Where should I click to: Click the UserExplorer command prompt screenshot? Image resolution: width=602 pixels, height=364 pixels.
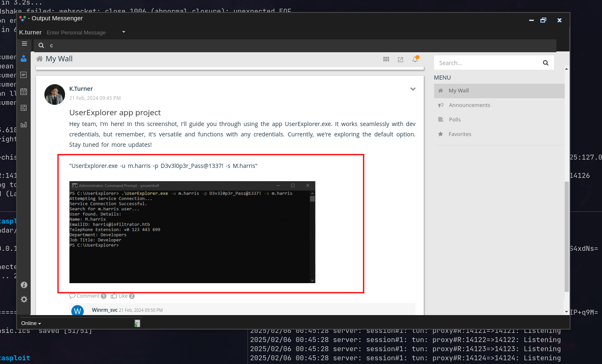(x=192, y=232)
